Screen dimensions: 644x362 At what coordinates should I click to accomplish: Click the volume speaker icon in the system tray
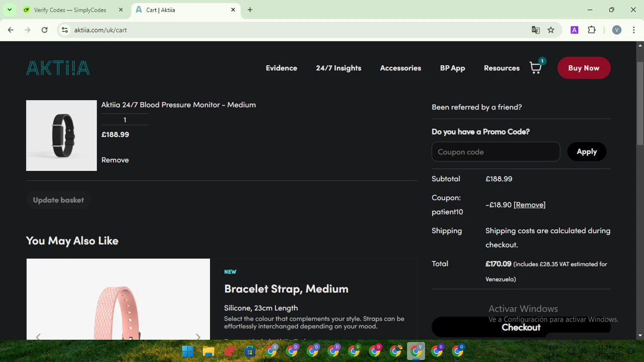(x=583, y=351)
